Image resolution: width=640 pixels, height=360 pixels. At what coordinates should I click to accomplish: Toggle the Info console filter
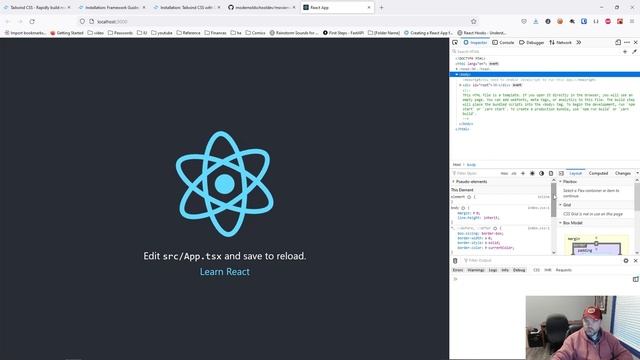point(505,270)
